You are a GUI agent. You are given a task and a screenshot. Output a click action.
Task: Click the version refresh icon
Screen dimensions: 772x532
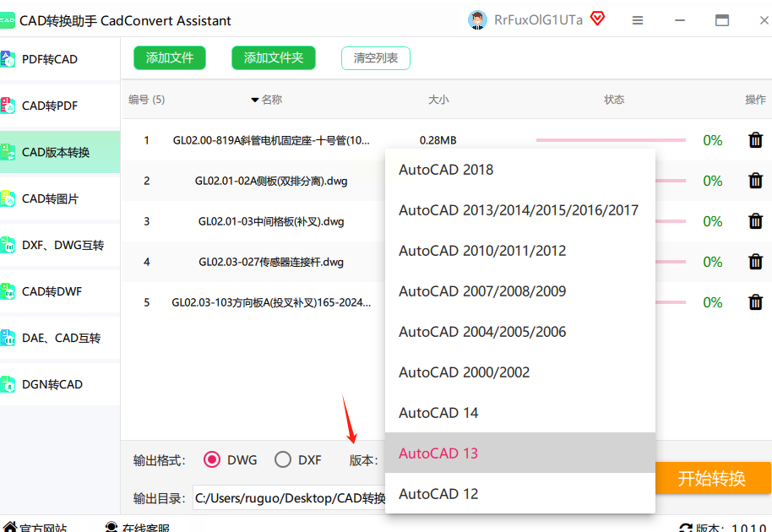(686, 528)
